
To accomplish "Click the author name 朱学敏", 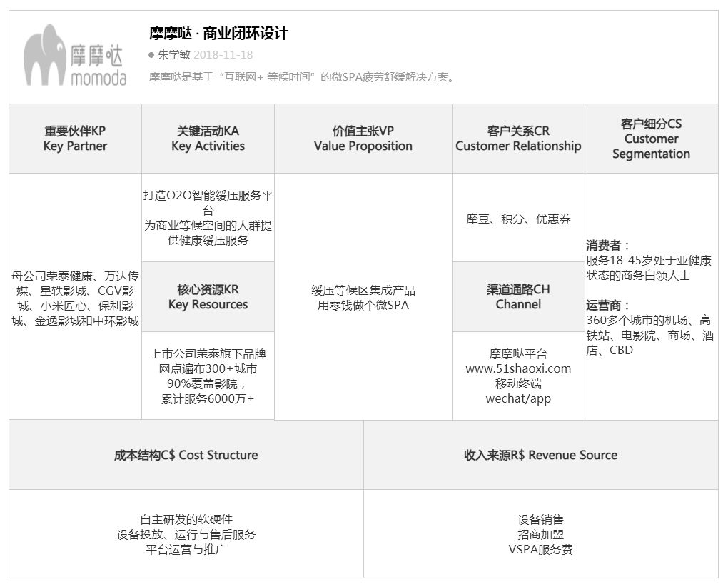I will tap(174, 55).
